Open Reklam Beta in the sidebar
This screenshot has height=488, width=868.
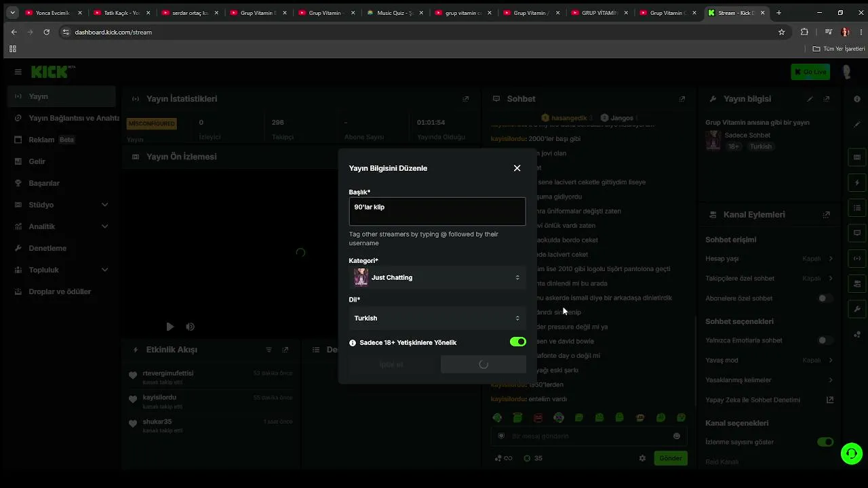(62, 140)
